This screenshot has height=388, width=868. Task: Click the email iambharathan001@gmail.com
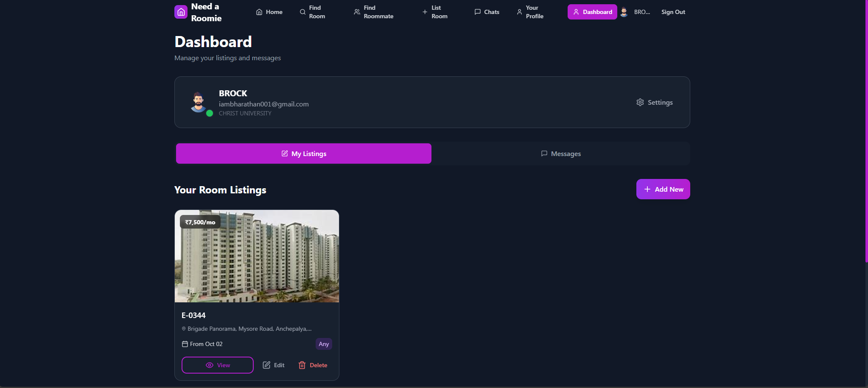264,104
